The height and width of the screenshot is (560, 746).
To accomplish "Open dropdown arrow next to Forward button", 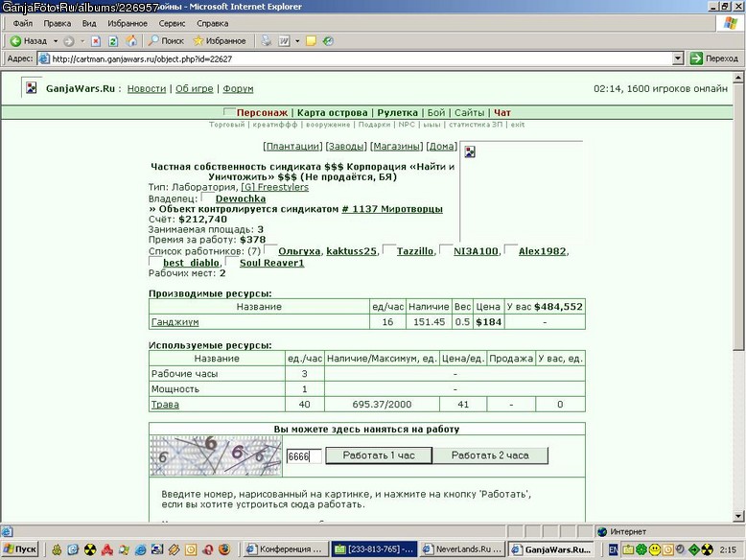I will (x=82, y=41).
